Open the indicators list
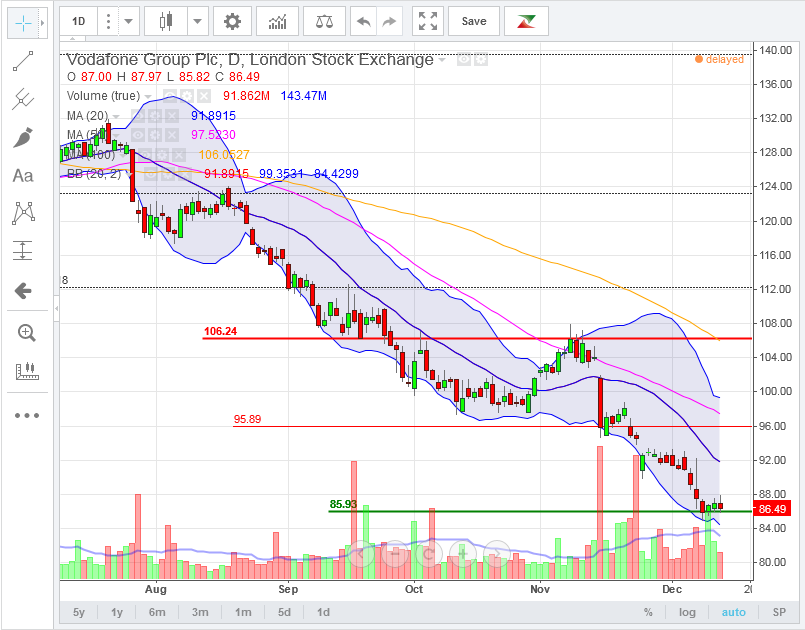805x630 pixels. 277,22
